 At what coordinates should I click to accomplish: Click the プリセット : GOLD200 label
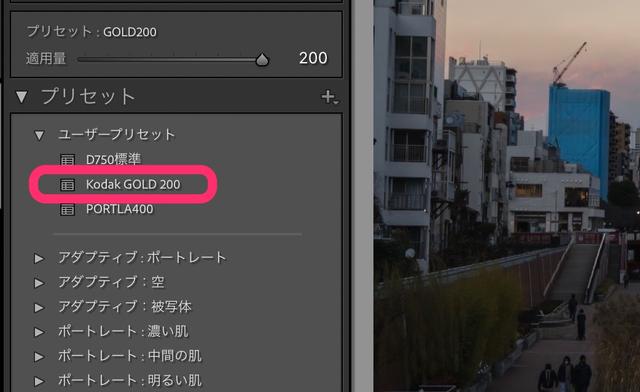(x=92, y=32)
